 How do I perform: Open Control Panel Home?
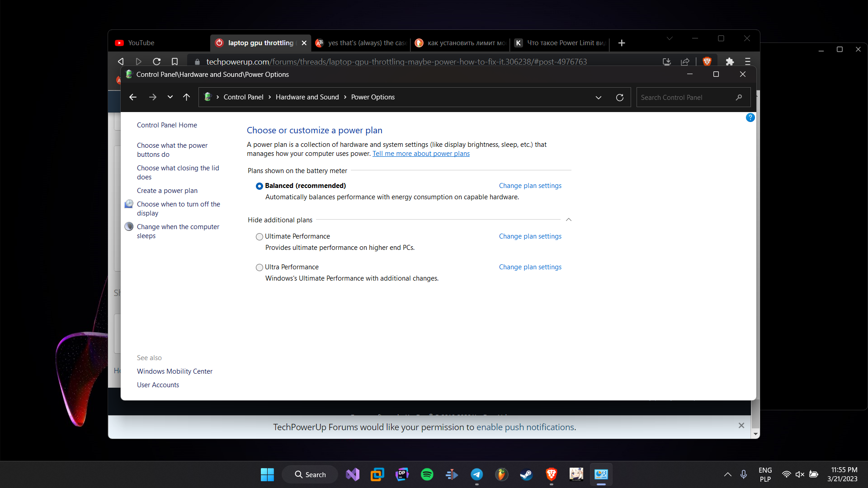tap(167, 125)
